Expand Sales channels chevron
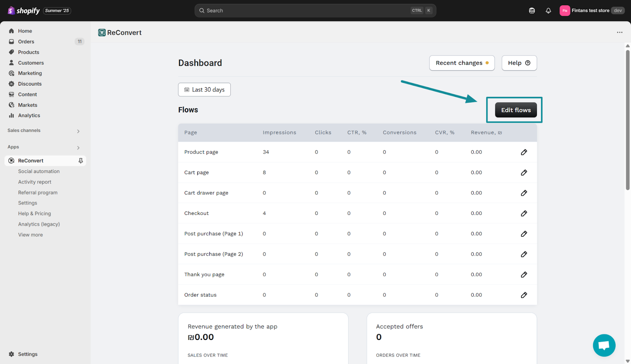The height and width of the screenshot is (364, 631). (78, 131)
